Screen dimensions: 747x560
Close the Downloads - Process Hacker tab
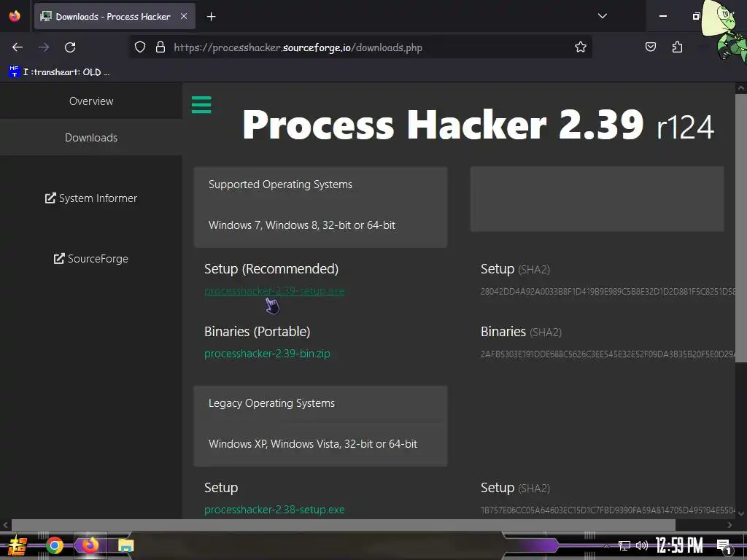coord(183,16)
